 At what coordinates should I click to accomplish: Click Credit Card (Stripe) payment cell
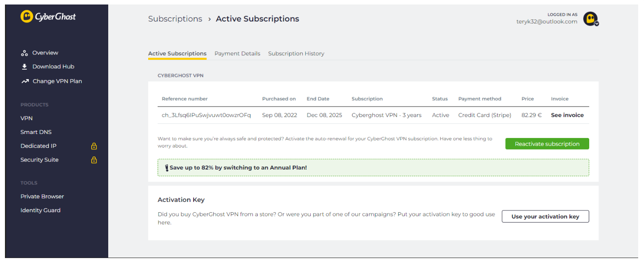pos(485,115)
